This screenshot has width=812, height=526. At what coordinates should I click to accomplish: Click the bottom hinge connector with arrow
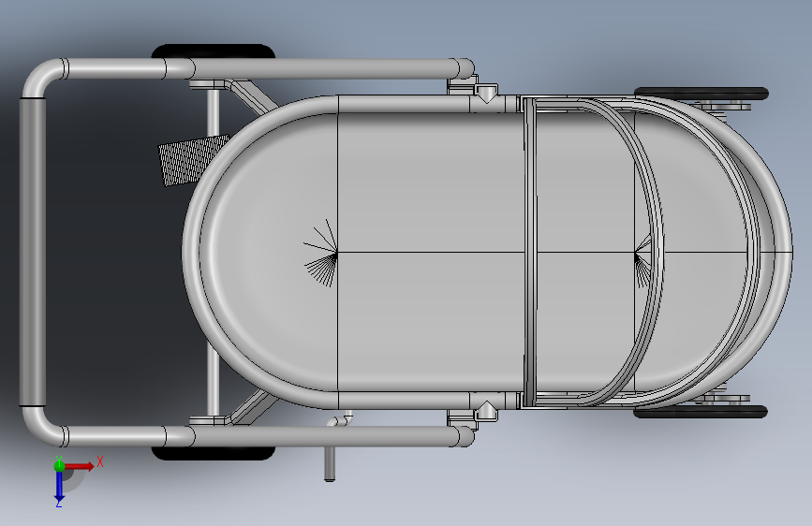tap(486, 410)
